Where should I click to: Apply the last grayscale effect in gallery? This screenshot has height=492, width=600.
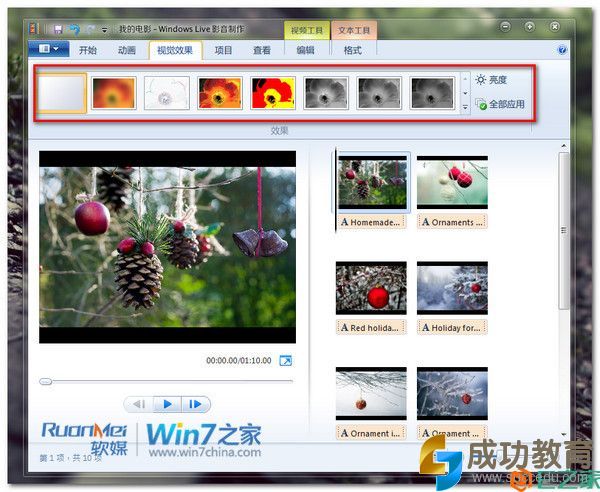(x=432, y=93)
